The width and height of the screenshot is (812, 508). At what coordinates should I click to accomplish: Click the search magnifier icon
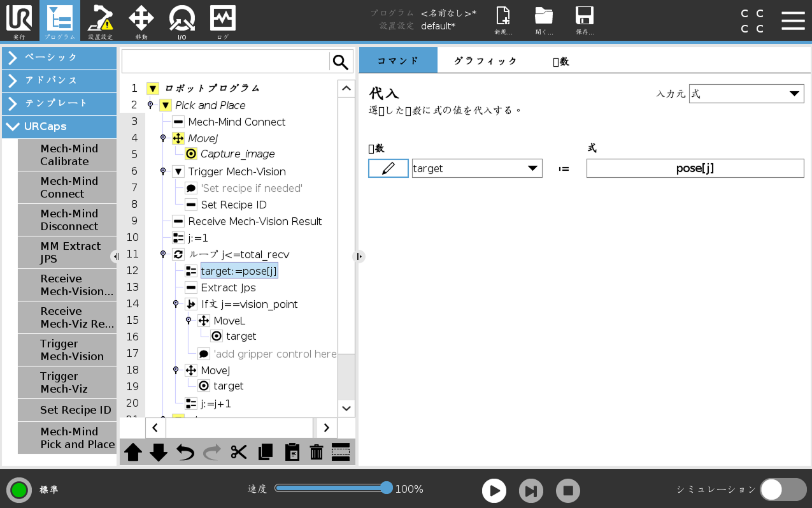click(x=341, y=62)
